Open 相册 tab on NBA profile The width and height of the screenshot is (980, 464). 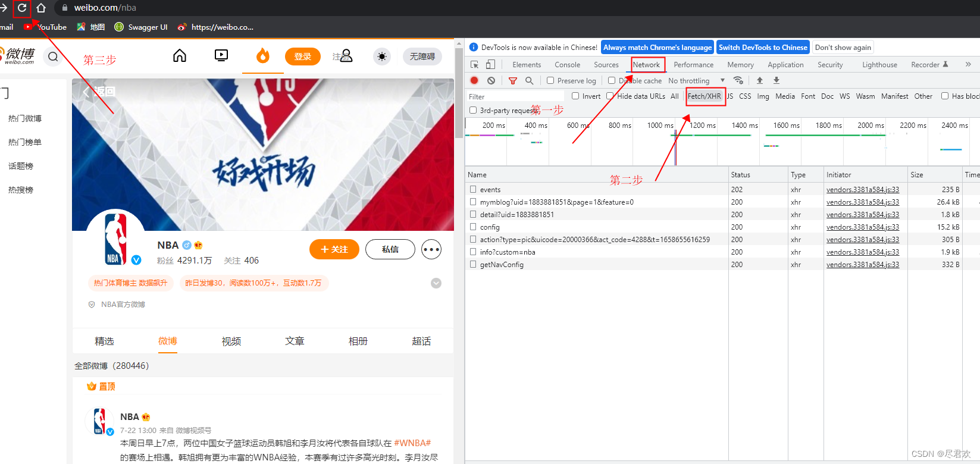[358, 341]
